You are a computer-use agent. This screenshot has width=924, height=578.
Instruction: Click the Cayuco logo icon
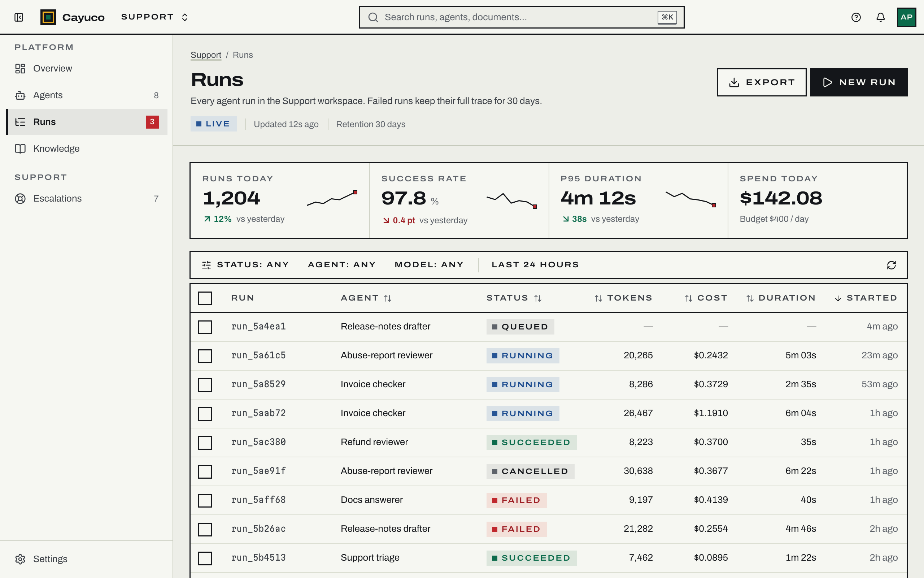click(48, 17)
